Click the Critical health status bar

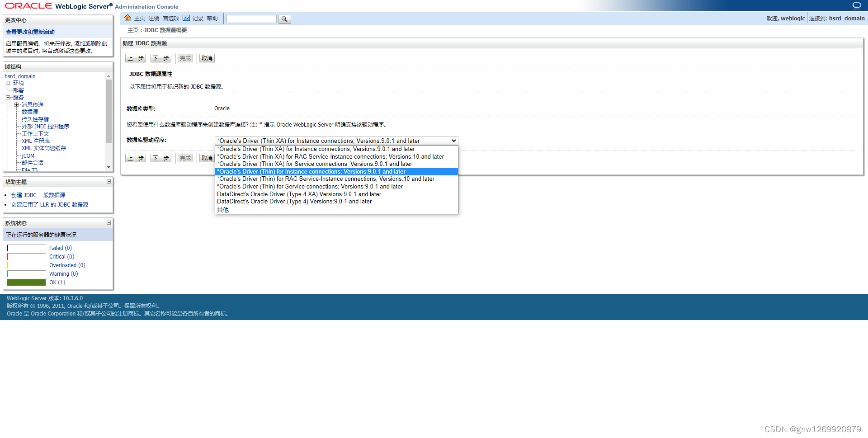pyautogui.click(x=26, y=257)
